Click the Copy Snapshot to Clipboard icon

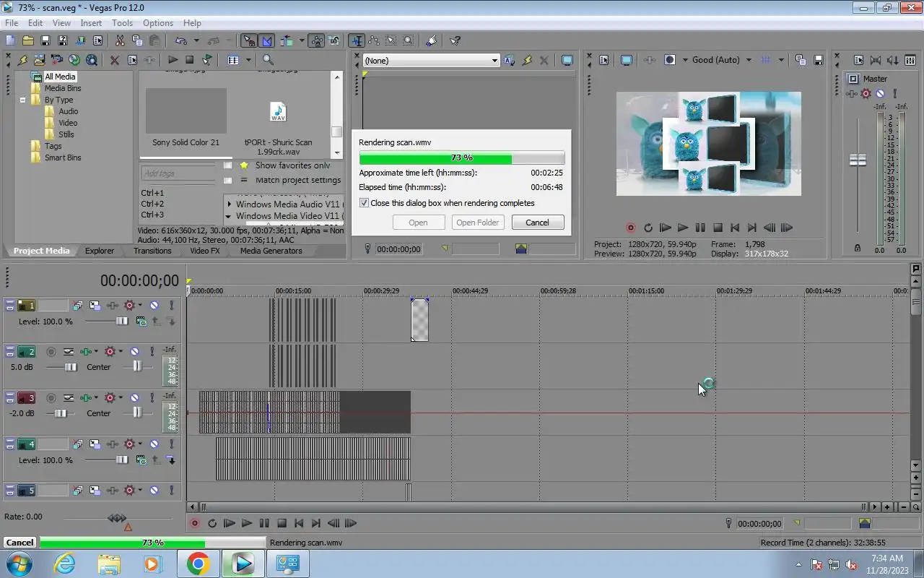[x=801, y=60]
